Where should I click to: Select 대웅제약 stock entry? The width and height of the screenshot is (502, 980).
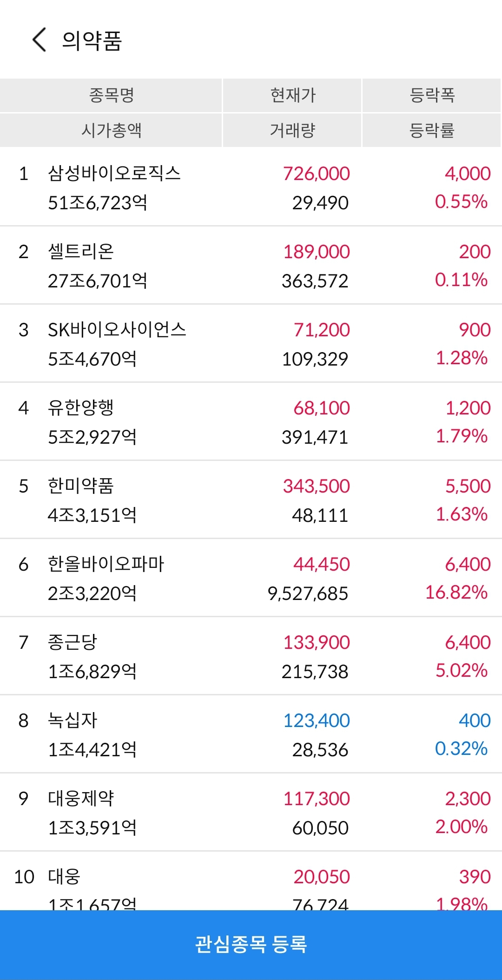click(251, 813)
